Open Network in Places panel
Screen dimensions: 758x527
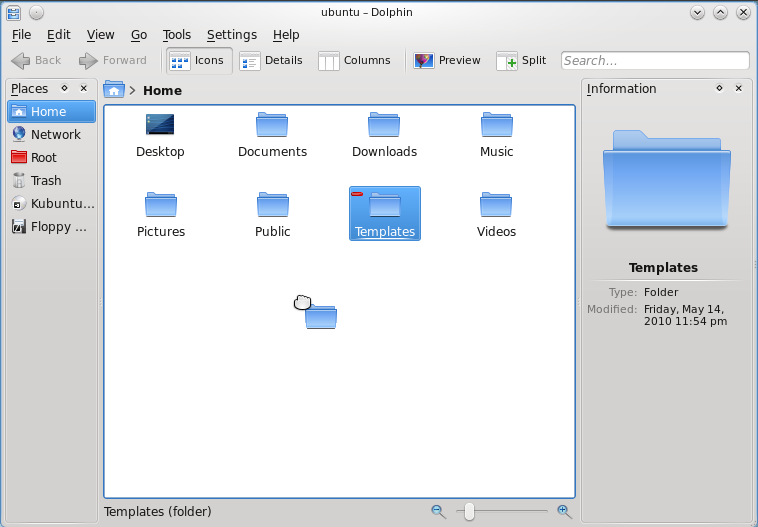pyautogui.click(x=55, y=134)
